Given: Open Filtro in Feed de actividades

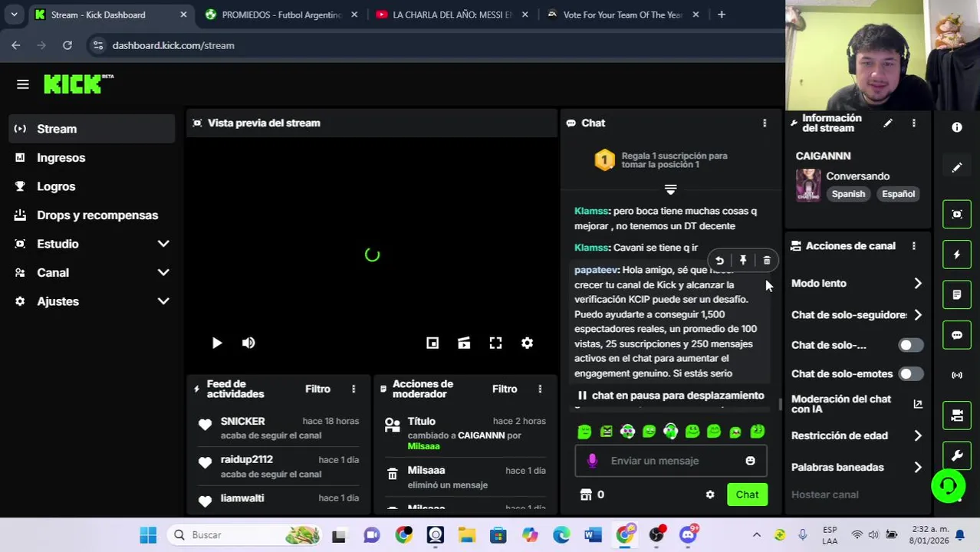Looking at the screenshot, I should 317,389.
